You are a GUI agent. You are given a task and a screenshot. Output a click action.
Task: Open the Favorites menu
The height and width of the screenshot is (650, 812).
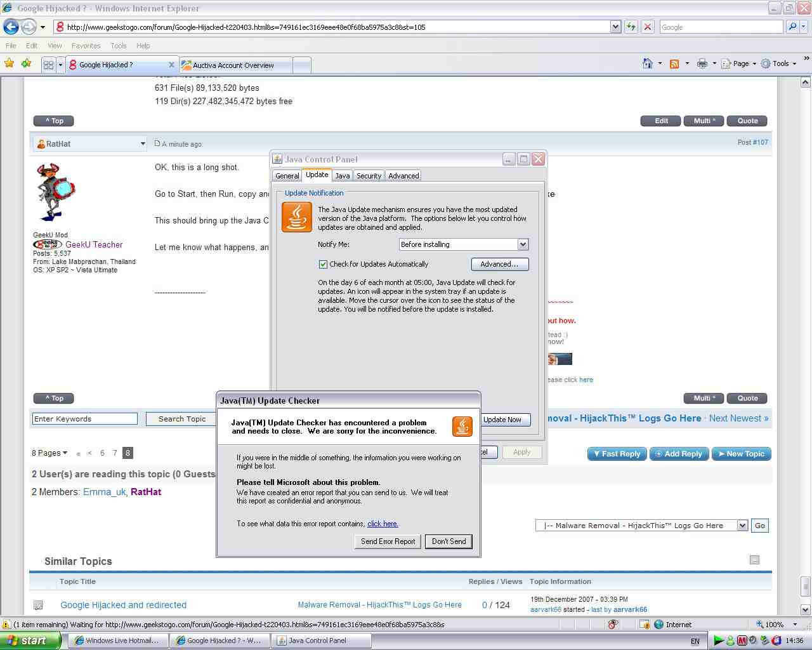click(86, 46)
